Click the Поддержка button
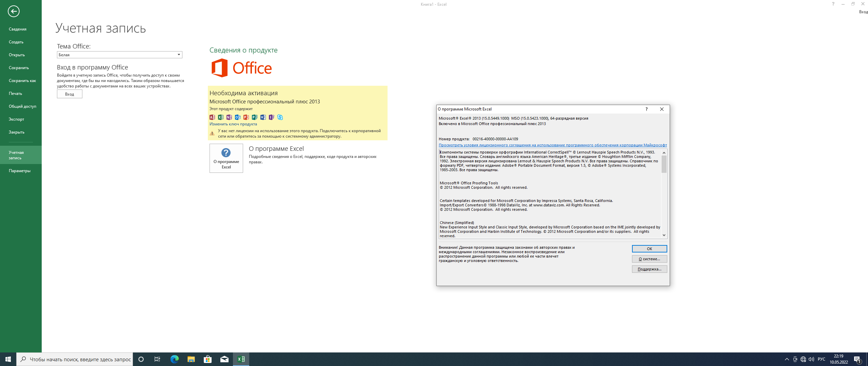Screen dimensions: 868x366 (x=649, y=269)
